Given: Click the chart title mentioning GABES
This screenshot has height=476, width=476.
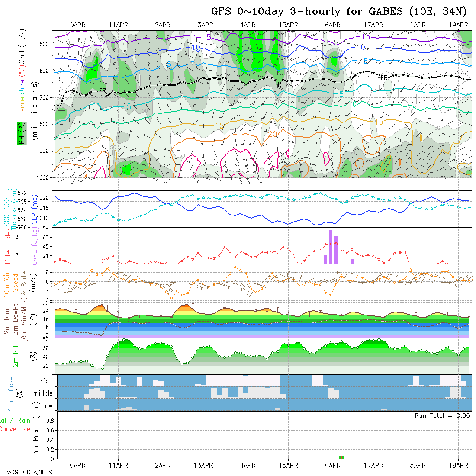Looking at the screenshot, I should point(339,11).
